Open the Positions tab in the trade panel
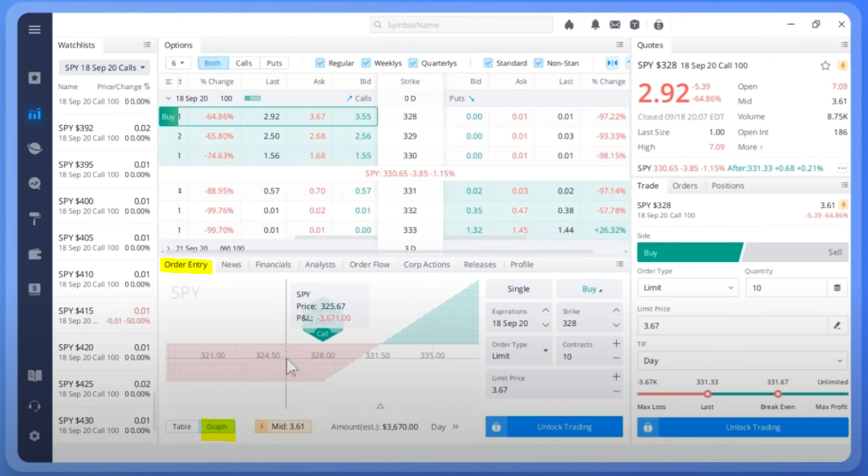The image size is (868, 476). point(727,186)
